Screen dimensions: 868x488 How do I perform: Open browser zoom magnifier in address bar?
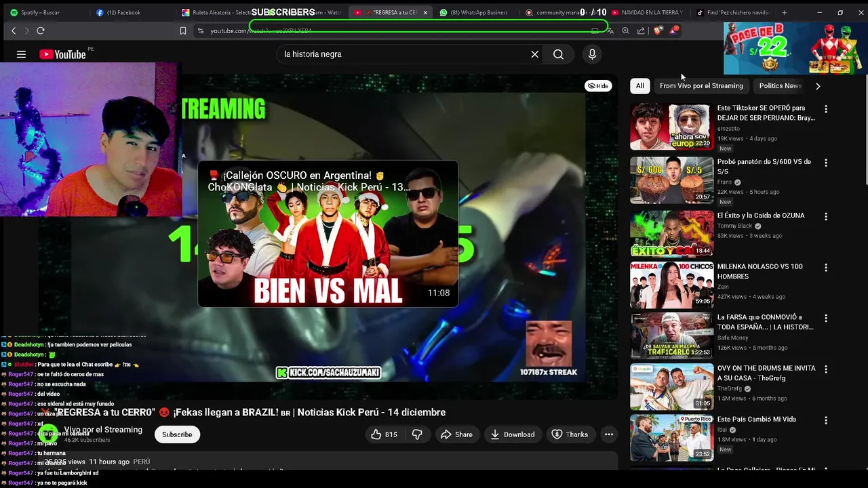point(625,30)
